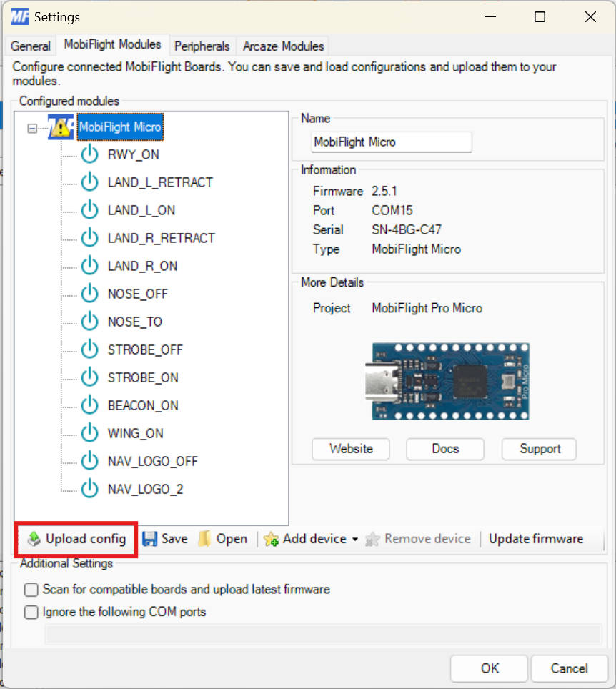616x689 pixels.
Task: Switch to the General tab
Action: click(x=31, y=46)
